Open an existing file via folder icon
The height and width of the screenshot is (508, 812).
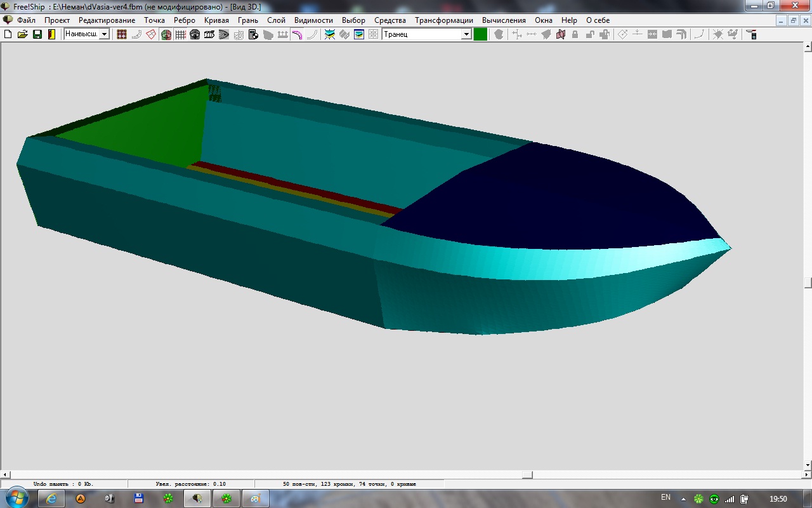tap(22, 34)
